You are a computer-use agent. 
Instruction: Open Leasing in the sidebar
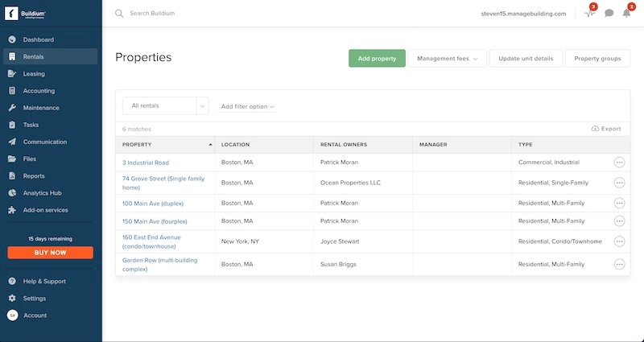(x=35, y=74)
